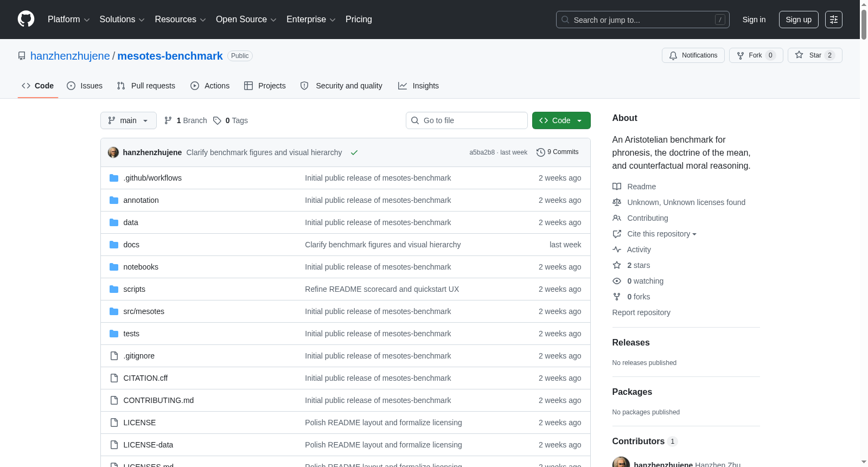Click the tag icon next to Tags

point(217,120)
